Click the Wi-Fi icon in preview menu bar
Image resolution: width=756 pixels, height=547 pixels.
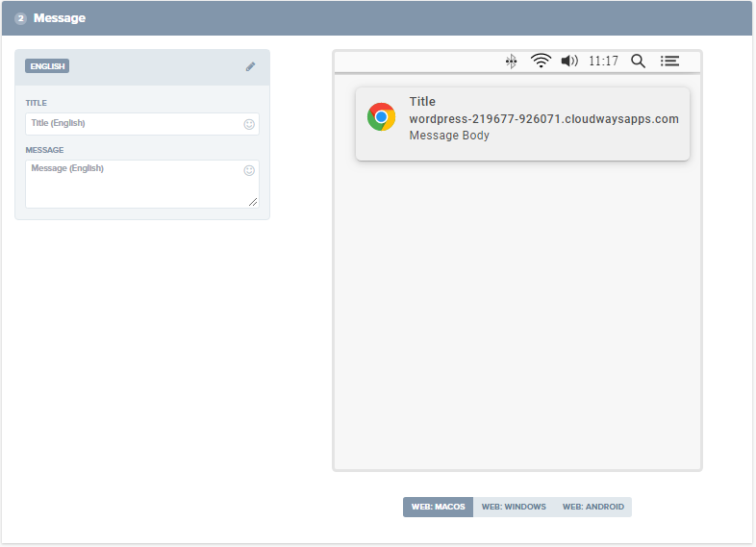tap(541, 61)
